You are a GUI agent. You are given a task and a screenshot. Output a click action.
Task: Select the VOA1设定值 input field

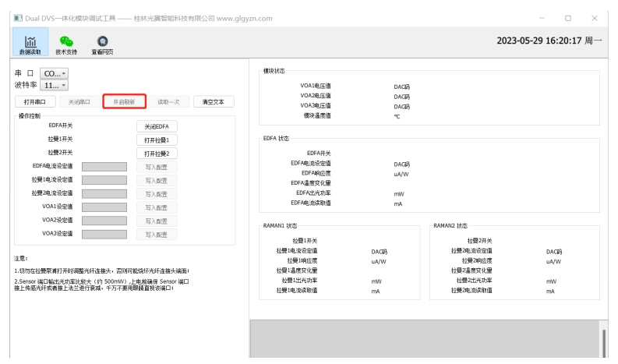point(104,207)
